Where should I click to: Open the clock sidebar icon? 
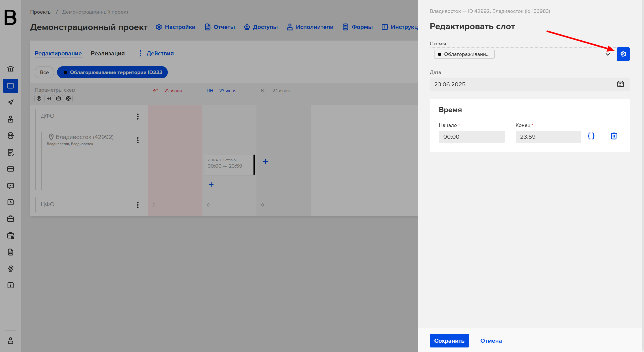(11, 202)
